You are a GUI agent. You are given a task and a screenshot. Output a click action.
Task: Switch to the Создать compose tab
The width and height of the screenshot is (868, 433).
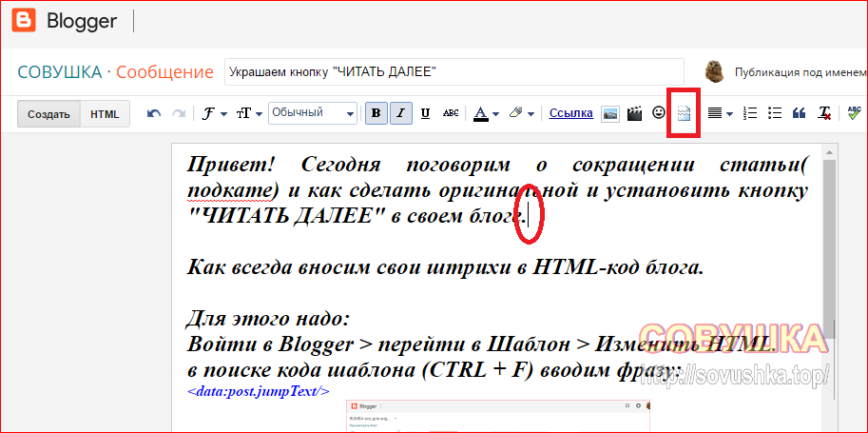49,114
